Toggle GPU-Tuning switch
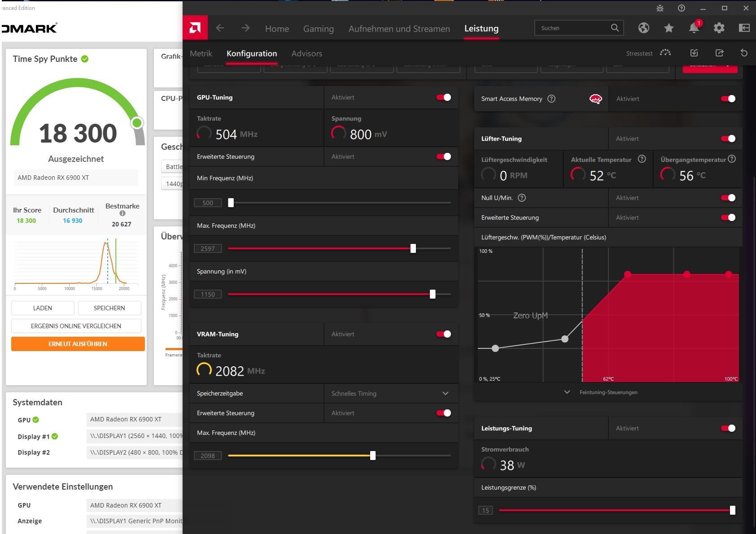This screenshot has width=756, height=534. click(x=444, y=97)
